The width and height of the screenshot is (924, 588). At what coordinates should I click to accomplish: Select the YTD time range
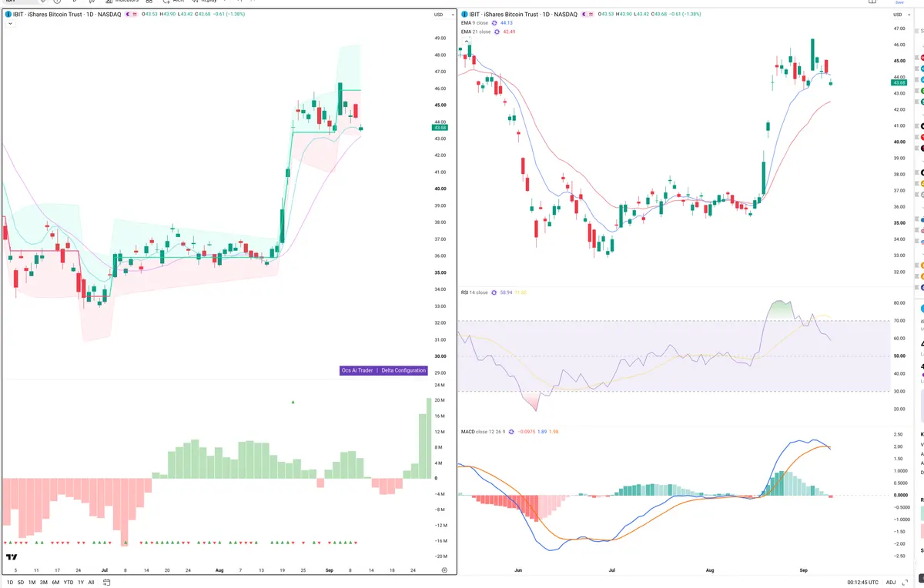(x=69, y=583)
